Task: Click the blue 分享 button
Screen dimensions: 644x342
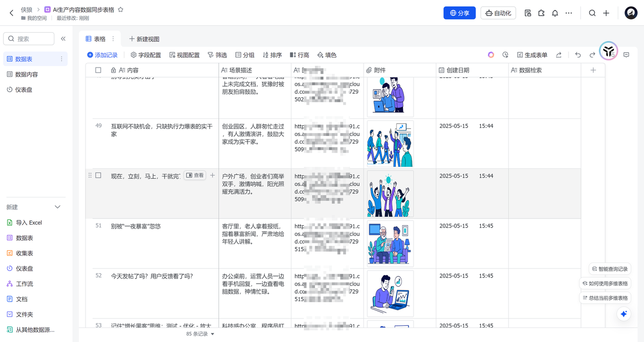Action: [459, 13]
